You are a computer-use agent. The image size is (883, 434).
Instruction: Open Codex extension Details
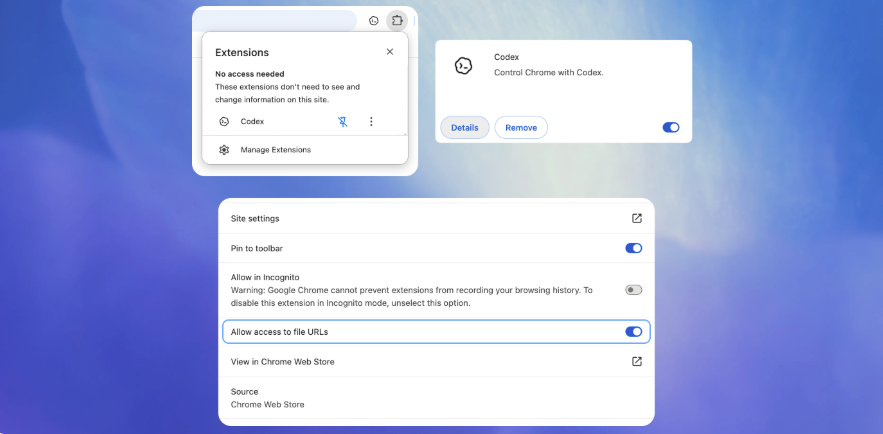(x=465, y=128)
